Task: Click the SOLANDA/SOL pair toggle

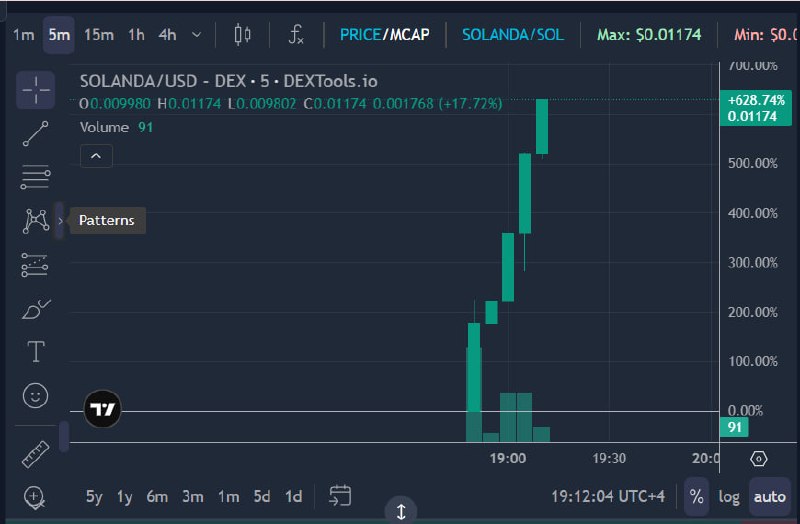Action: pyautogui.click(x=513, y=35)
